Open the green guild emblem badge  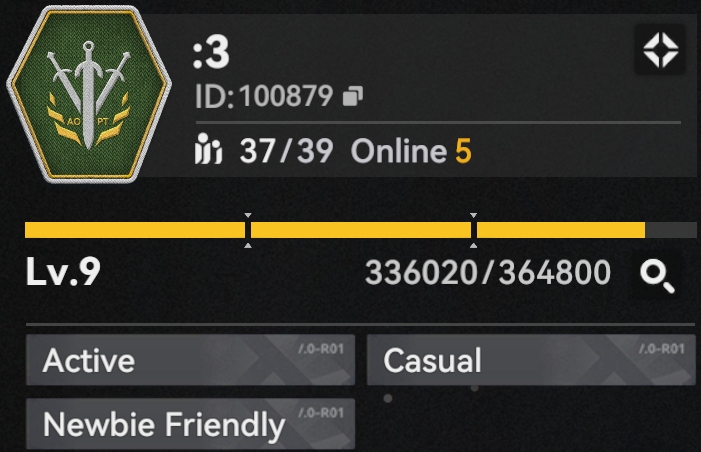pos(89,94)
